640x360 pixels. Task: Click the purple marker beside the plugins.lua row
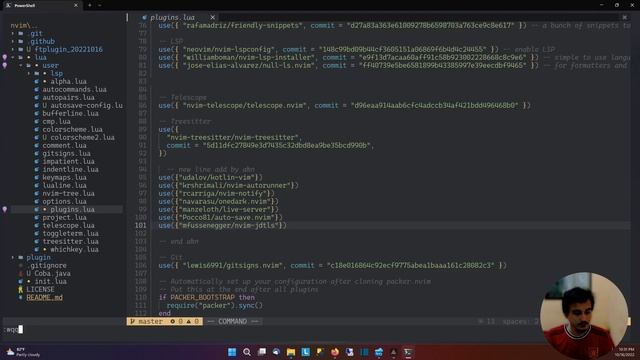[5, 209]
